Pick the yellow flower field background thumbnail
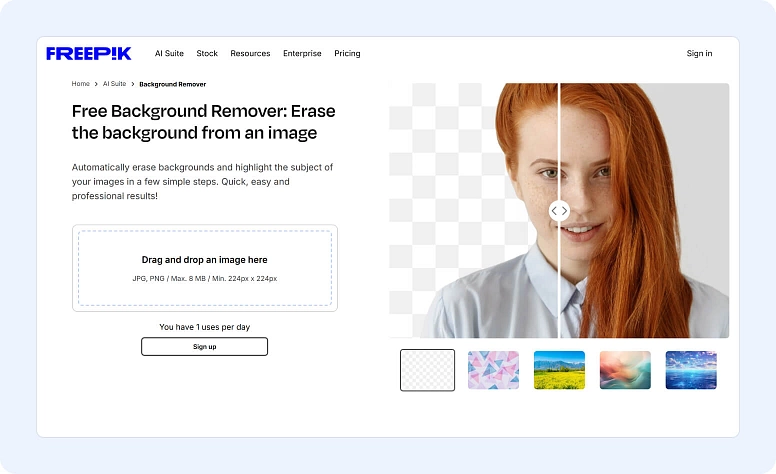 point(559,369)
